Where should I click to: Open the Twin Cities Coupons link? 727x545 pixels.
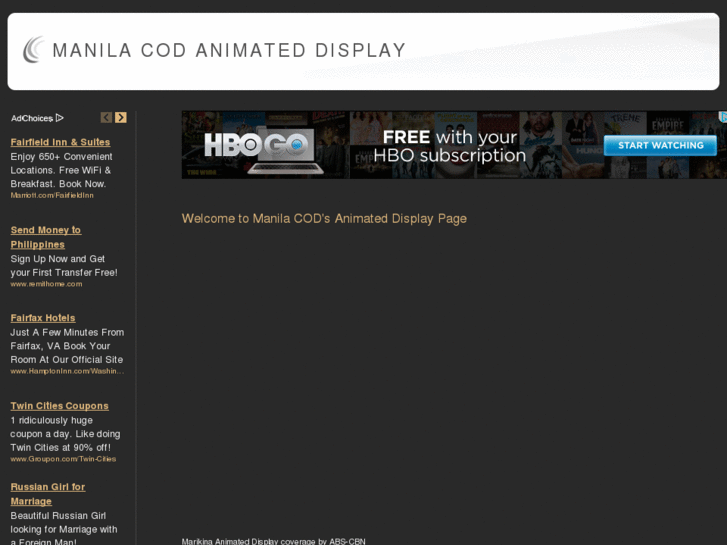tap(59, 406)
